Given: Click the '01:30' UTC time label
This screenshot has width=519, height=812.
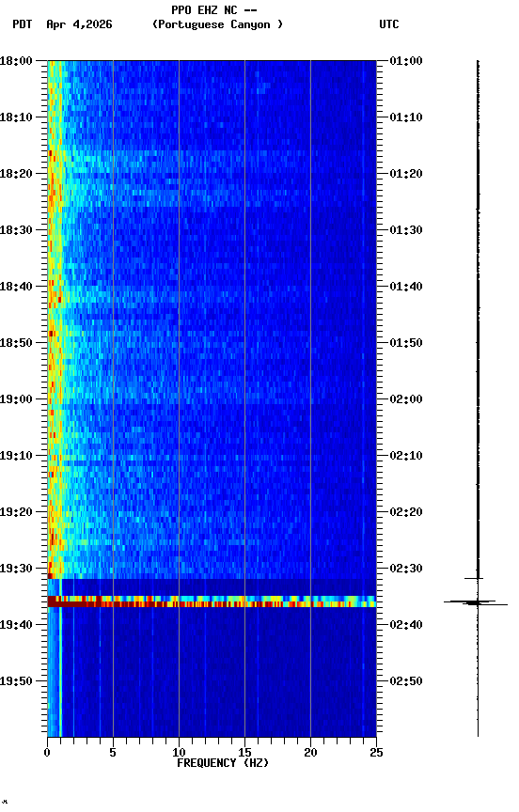Looking at the screenshot, I should coord(406,230).
